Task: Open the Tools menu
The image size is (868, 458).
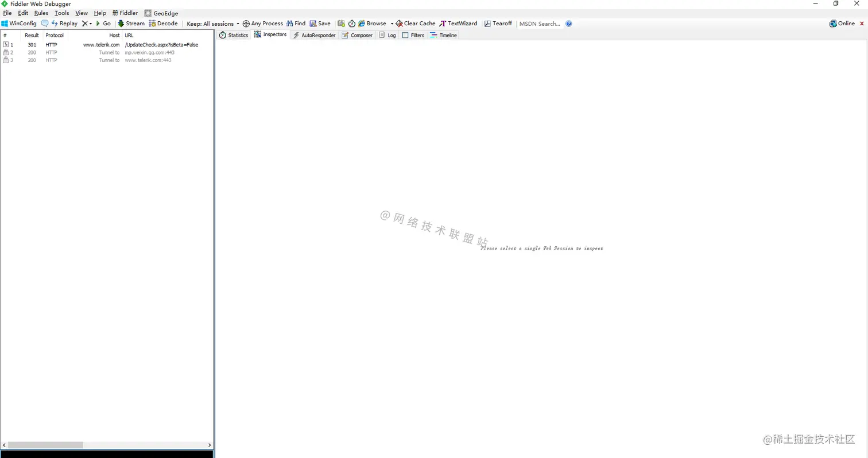Action: pyautogui.click(x=62, y=13)
